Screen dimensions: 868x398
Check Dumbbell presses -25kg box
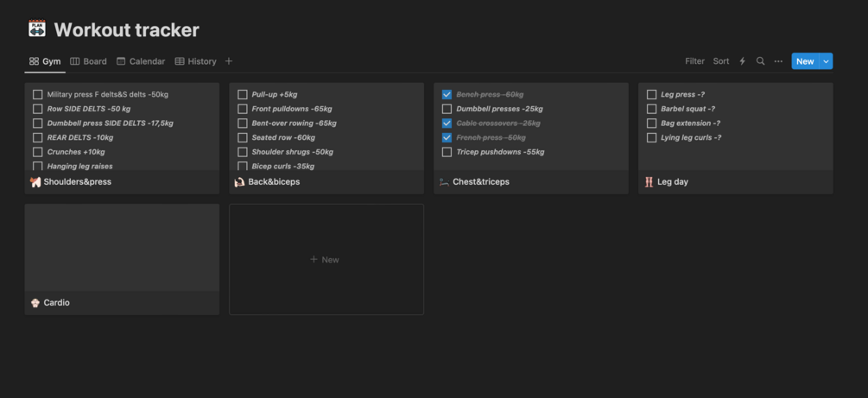(x=447, y=109)
